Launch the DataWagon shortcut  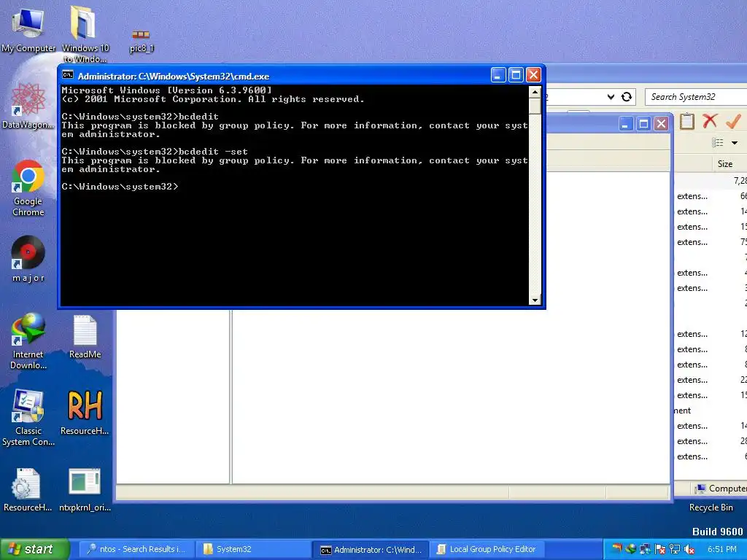click(28, 106)
